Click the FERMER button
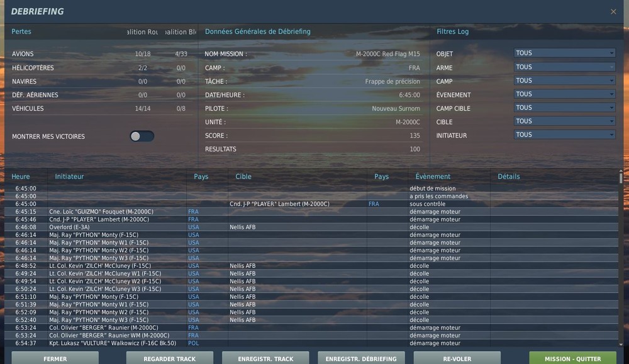This screenshot has height=364, width=629. [x=55, y=358]
